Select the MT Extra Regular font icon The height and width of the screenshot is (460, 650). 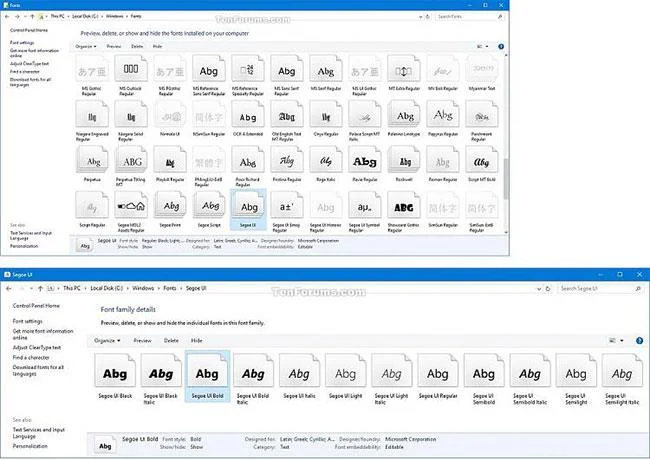(x=404, y=70)
